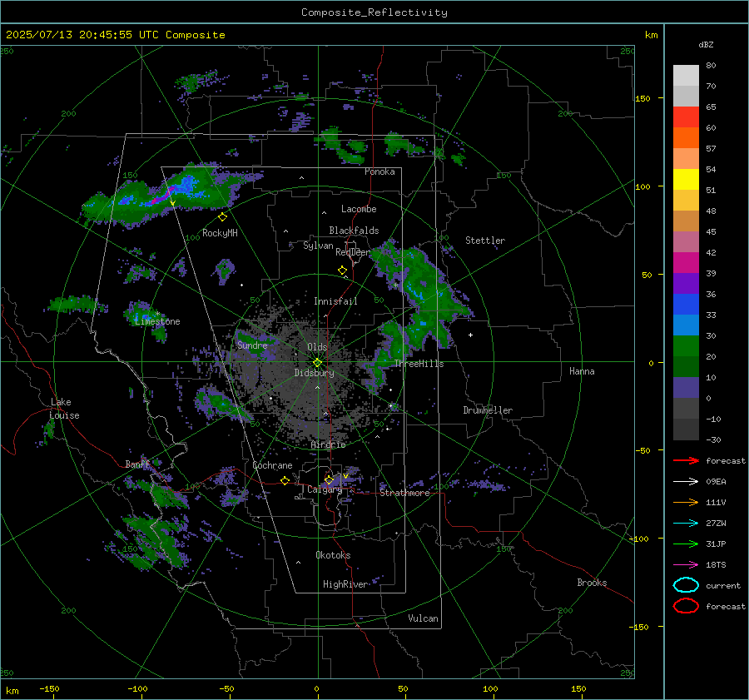Click bright green swatch between 30 and 20
This screenshot has width=749, height=700.
tap(686, 345)
